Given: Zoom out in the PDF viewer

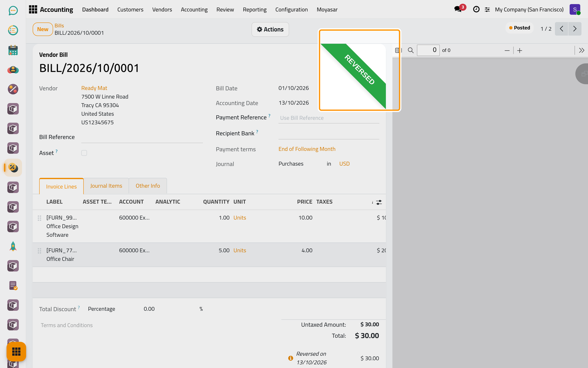Looking at the screenshot, I should coord(507,51).
